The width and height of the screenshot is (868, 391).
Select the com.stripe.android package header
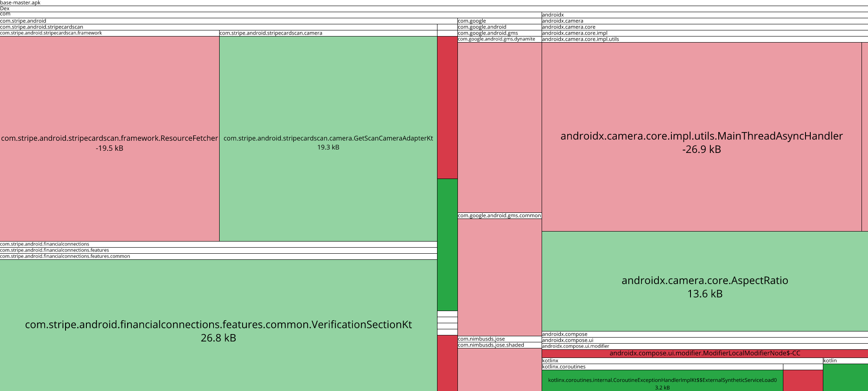tap(229, 21)
